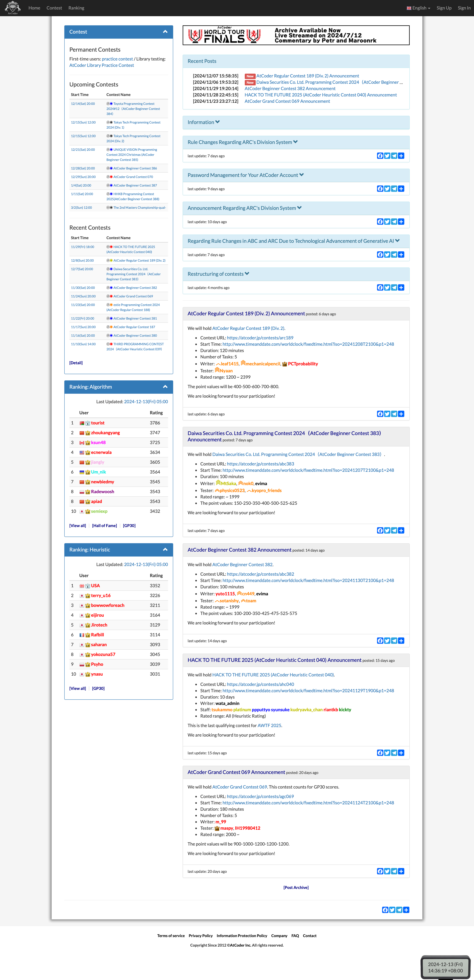Share Rule Changes post on Facebook

click(380, 156)
